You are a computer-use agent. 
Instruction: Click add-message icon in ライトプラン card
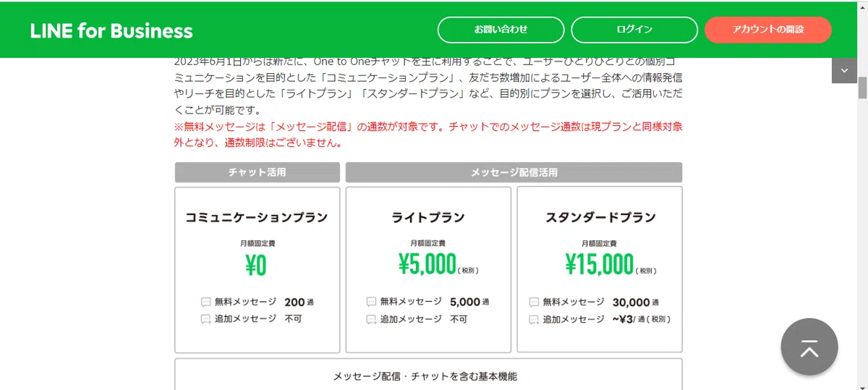371,319
